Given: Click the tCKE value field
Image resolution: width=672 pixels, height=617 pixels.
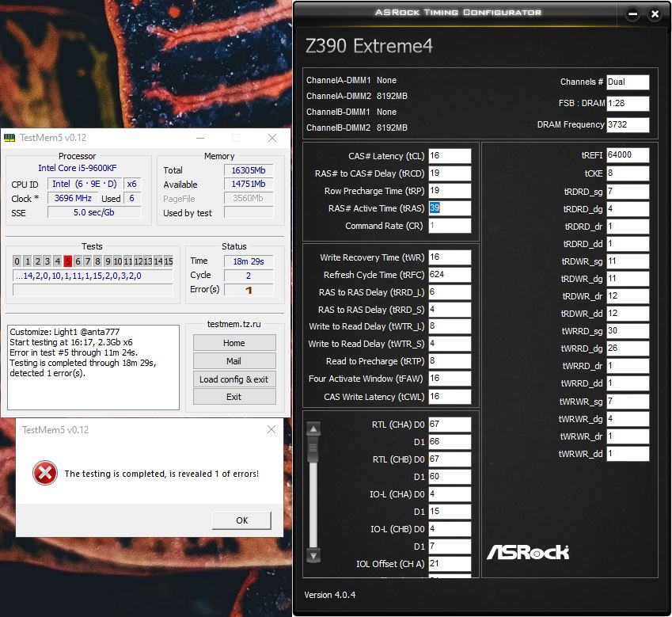Looking at the screenshot, I should 628,173.
